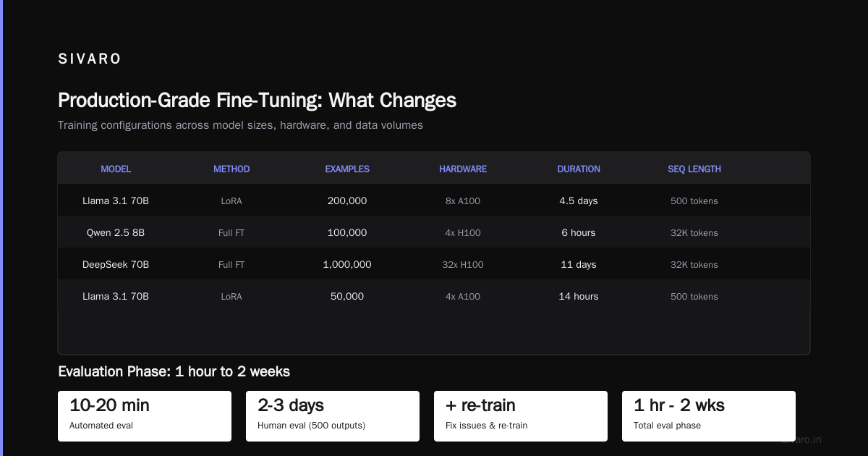Click the 100,000 examples cell
The height and width of the screenshot is (456, 868).
pyautogui.click(x=347, y=232)
